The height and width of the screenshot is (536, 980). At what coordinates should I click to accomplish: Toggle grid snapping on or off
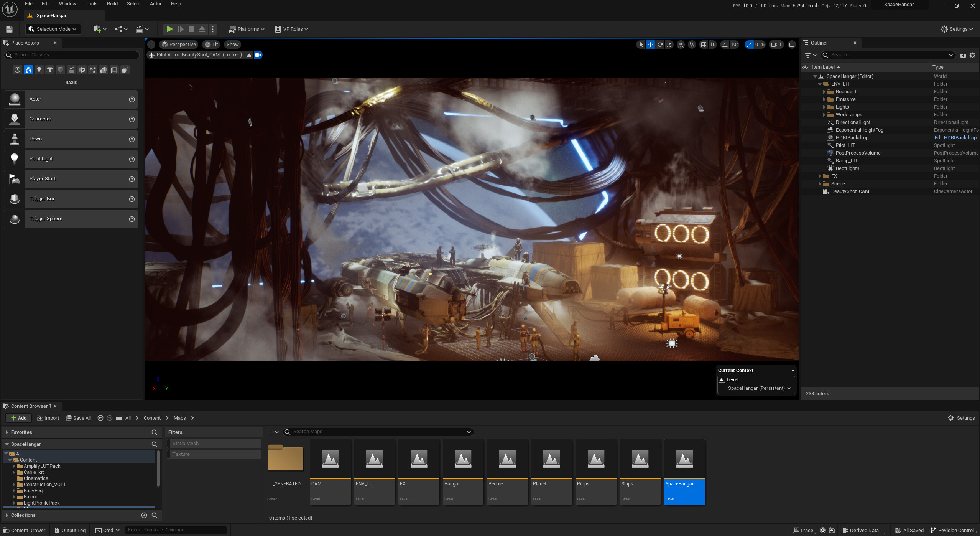(704, 45)
